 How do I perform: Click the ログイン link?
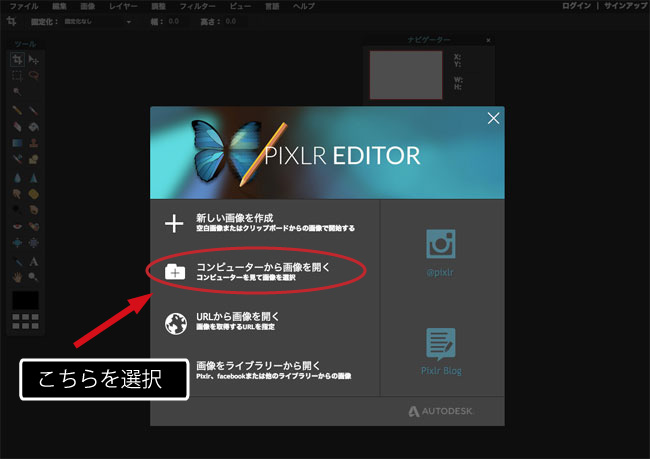[576, 6]
